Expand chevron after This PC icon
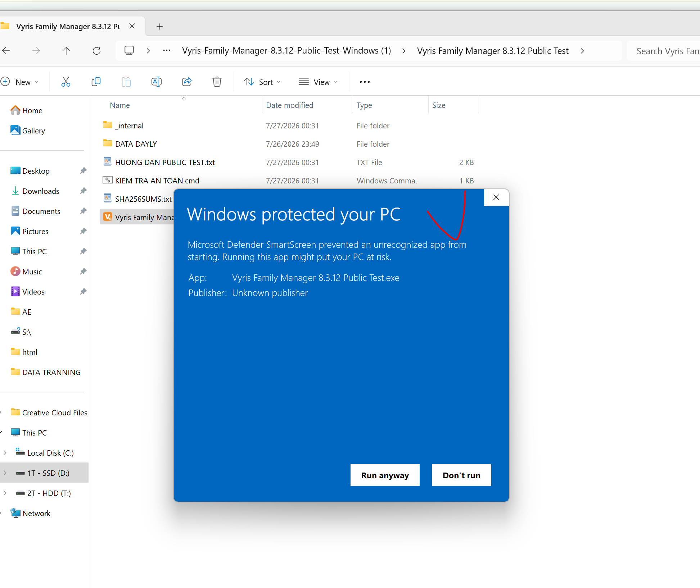This screenshot has height=588, width=700. point(148,51)
